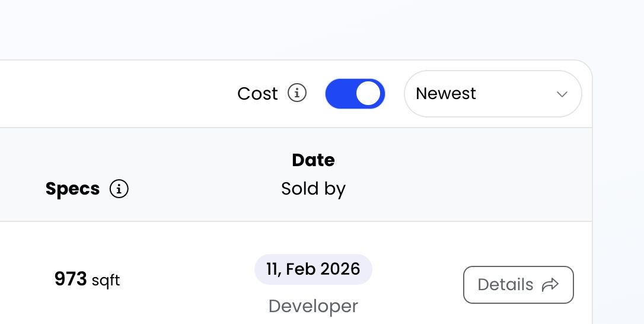Screen dimensions: 644x324
Task: Expand sort options via the chevron arrow
Action: pos(562,94)
